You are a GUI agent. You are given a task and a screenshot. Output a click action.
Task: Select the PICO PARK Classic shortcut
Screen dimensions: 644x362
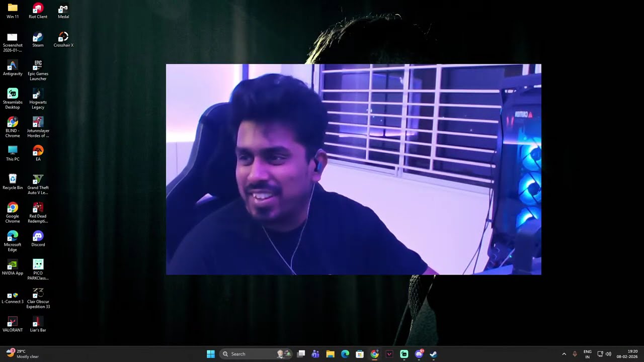[x=38, y=270]
